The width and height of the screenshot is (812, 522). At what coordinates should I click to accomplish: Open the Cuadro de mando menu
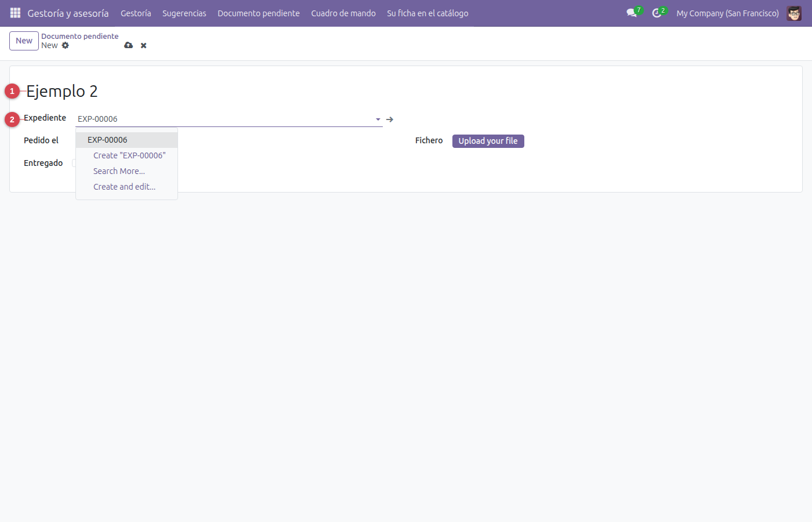click(x=343, y=13)
